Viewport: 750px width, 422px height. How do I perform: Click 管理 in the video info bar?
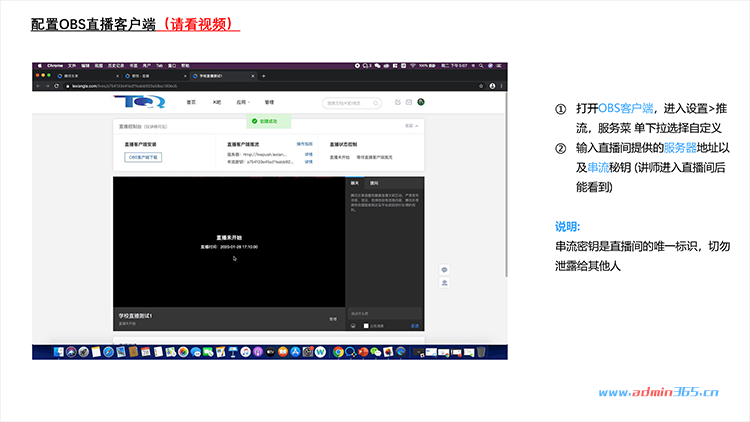[x=333, y=319]
